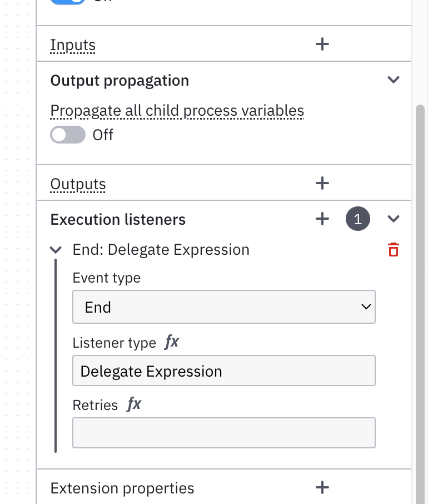This screenshot has width=428, height=504.
Task: Collapse the End: Delegate Expression entry
Action: 56,250
